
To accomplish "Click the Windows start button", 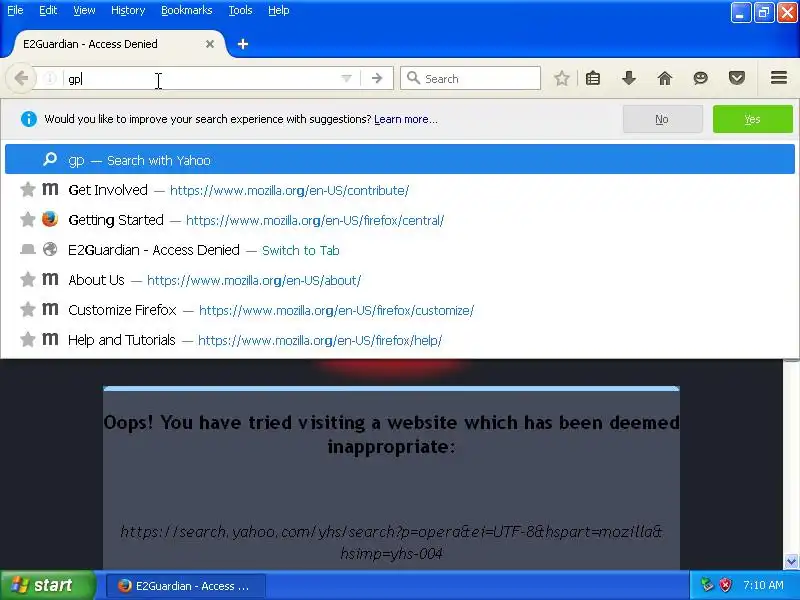I will point(48,585).
